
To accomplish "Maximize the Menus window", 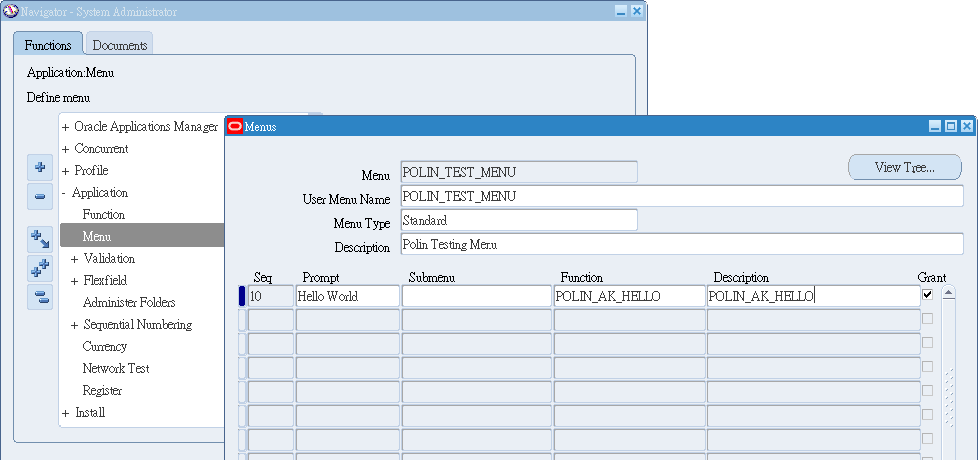I will tap(951, 126).
